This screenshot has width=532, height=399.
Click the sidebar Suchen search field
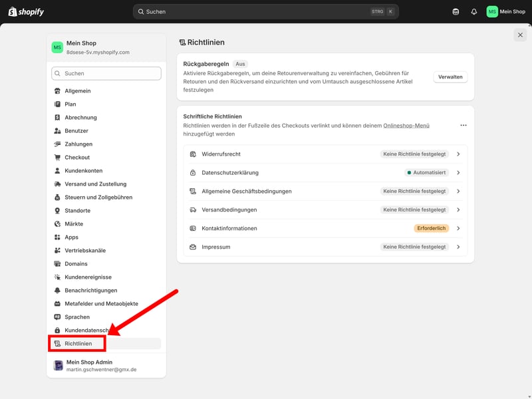point(106,73)
